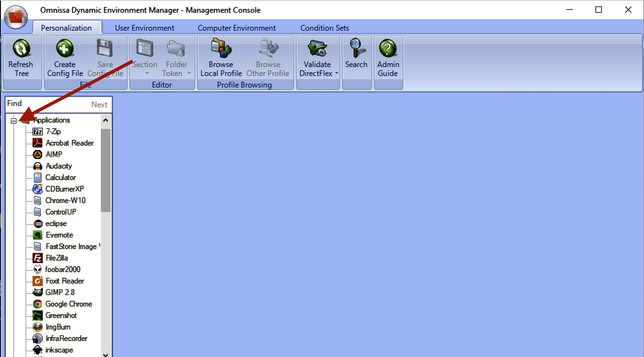Image resolution: width=644 pixels, height=357 pixels.
Task: Open Folder Token dropdown arrow
Action: (x=189, y=73)
